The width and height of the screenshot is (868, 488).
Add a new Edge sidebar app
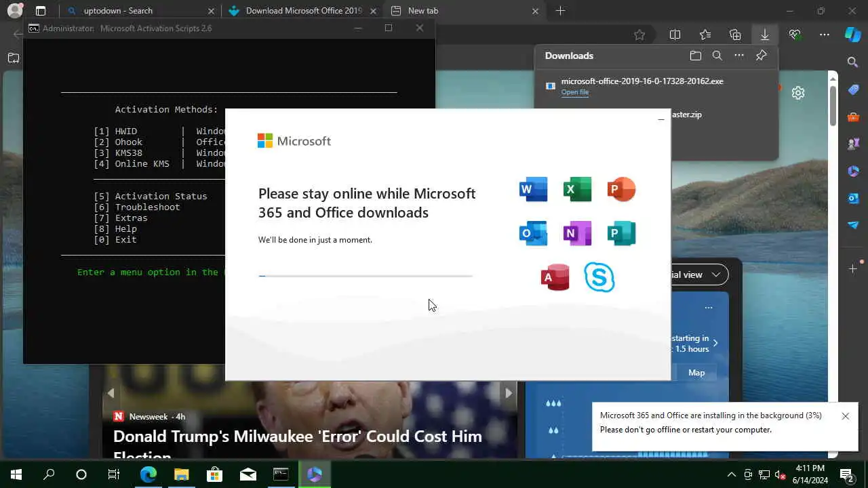[853, 269]
